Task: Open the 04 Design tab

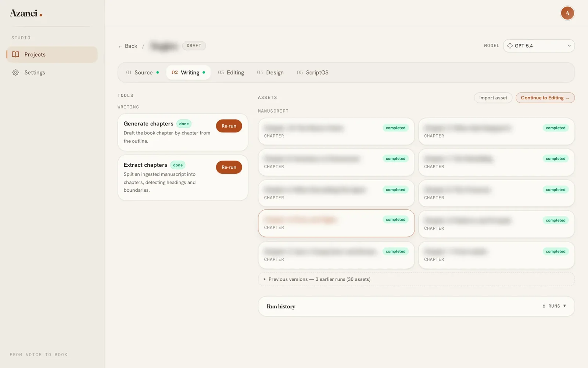Action: tap(270, 72)
